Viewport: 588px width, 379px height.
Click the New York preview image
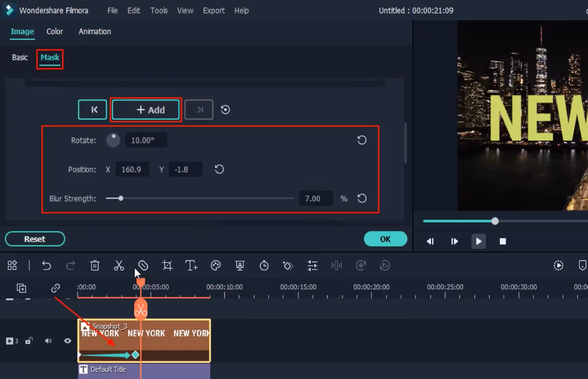(523, 116)
